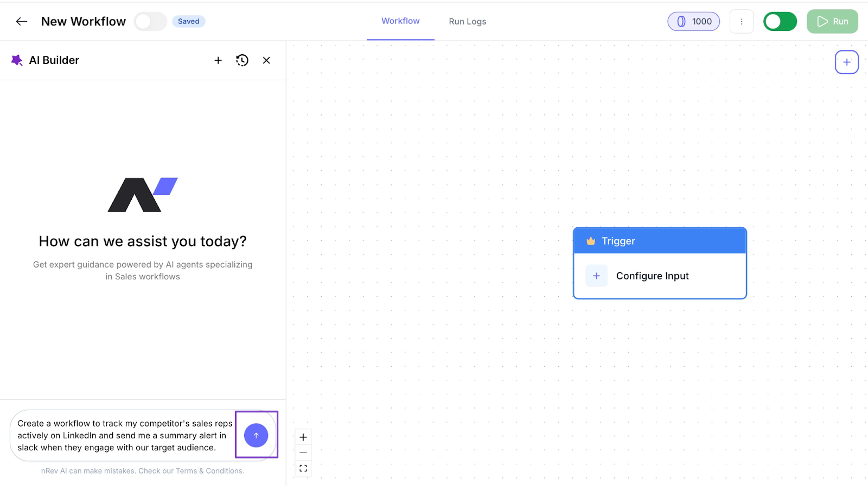The width and height of the screenshot is (868, 491).
Task: Toggle the switch next to New Workflow
Action: (x=150, y=21)
